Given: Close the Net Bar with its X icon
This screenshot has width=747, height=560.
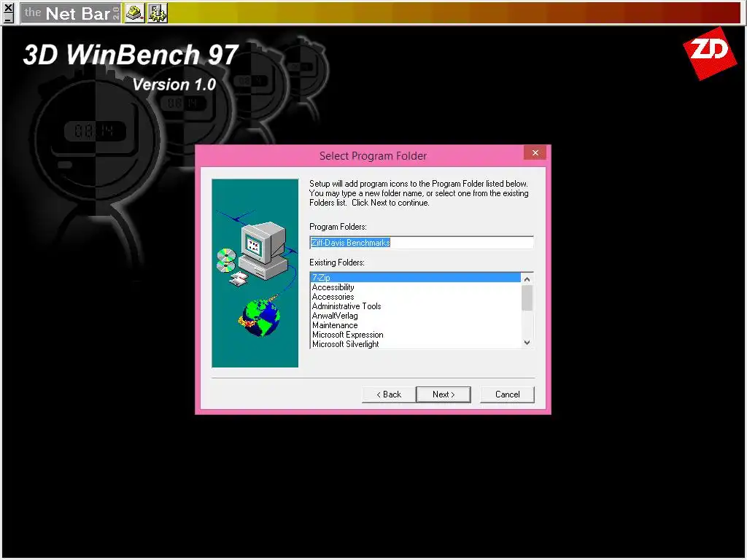Looking at the screenshot, I should click(8, 7).
